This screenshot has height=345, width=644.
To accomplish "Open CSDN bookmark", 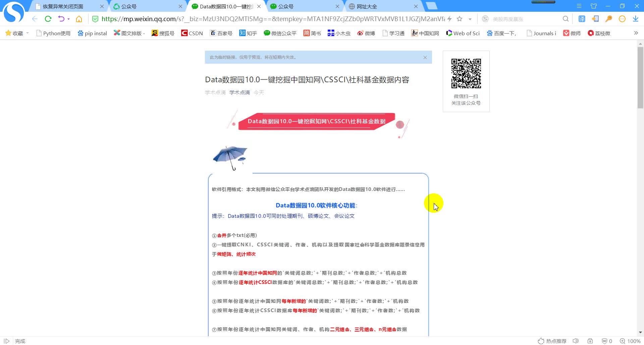I will tap(192, 33).
